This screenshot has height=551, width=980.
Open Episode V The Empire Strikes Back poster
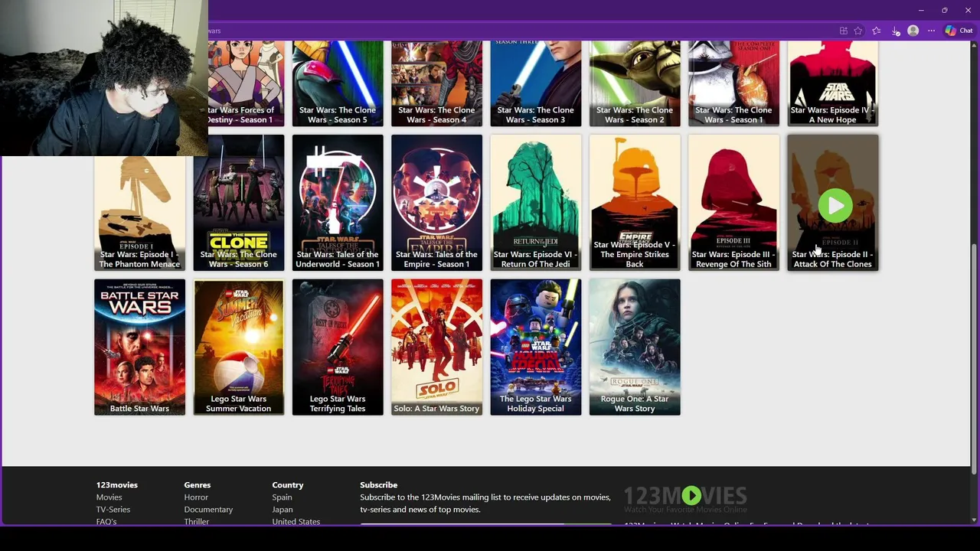(635, 203)
